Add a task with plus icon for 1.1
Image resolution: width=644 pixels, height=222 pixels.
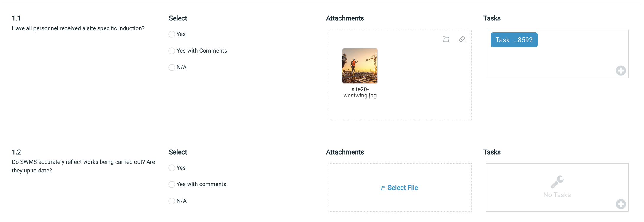[x=621, y=71]
